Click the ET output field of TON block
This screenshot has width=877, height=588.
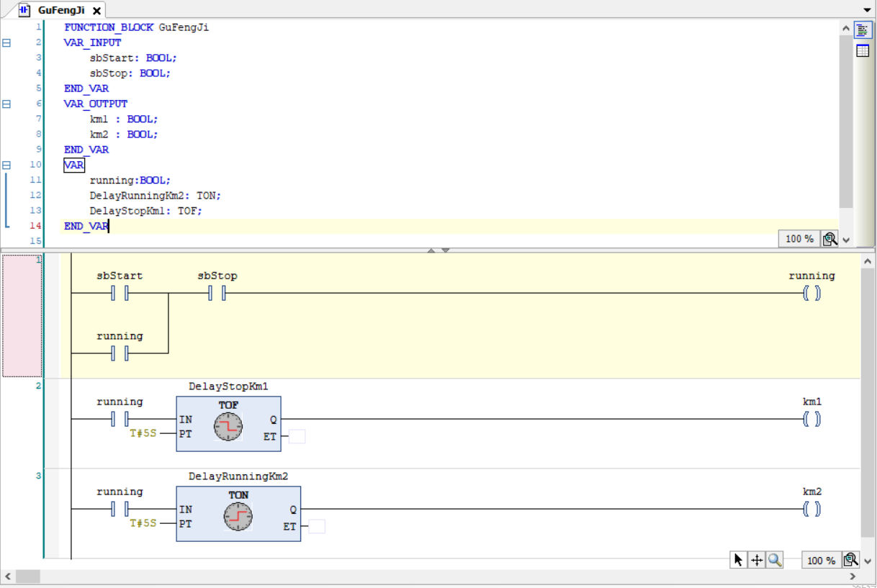(x=317, y=526)
